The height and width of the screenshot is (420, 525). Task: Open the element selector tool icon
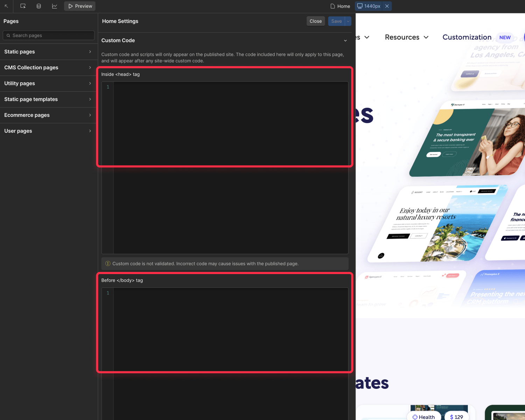click(23, 6)
